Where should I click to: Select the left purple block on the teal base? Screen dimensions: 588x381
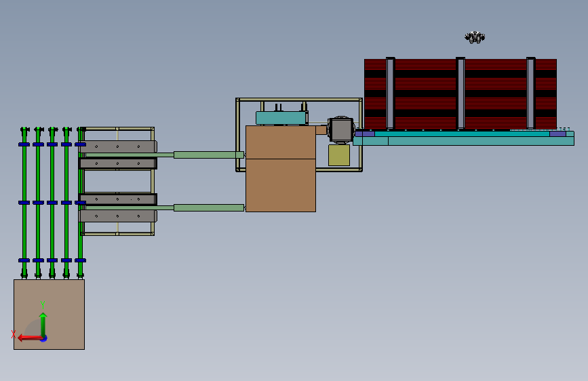(x=365, y=134)
